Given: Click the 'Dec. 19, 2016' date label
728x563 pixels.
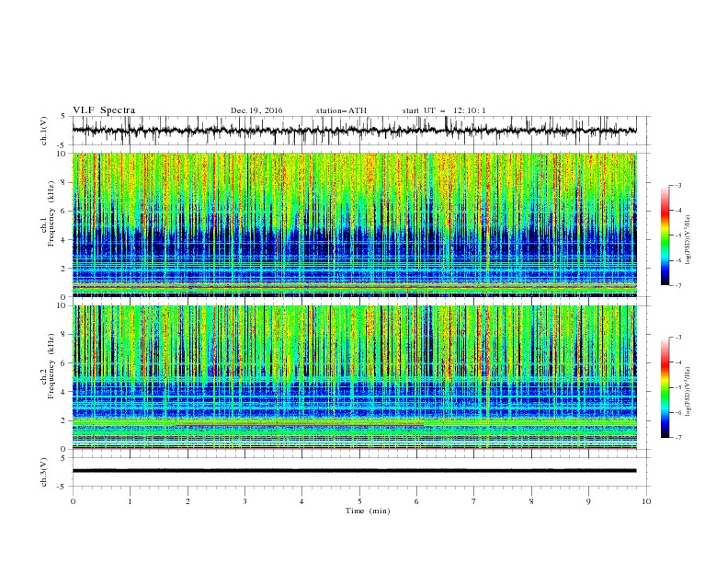Looking at the screenshot, I should (256, 110).
